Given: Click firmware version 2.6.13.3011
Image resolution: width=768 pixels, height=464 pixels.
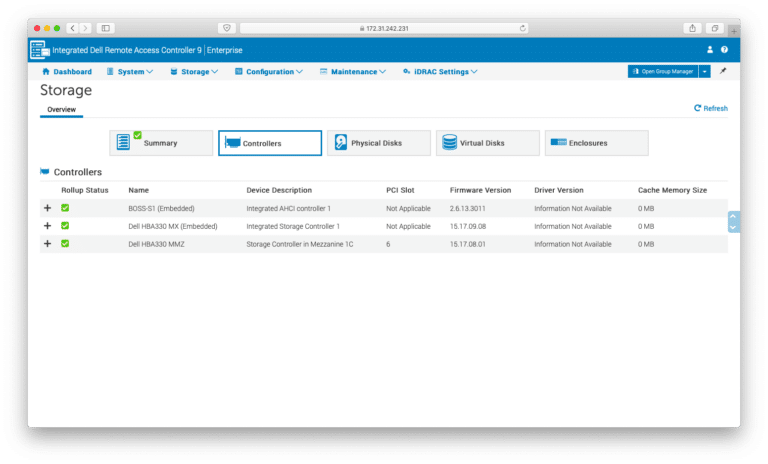Looking at the screenshot, I should coord(468,208).
